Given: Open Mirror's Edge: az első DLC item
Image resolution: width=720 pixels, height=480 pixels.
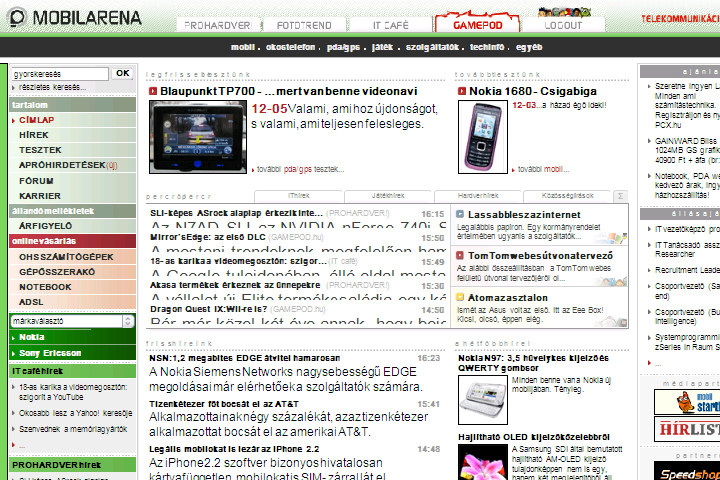Looking at the screenshot, I should [x=208, y=237].
